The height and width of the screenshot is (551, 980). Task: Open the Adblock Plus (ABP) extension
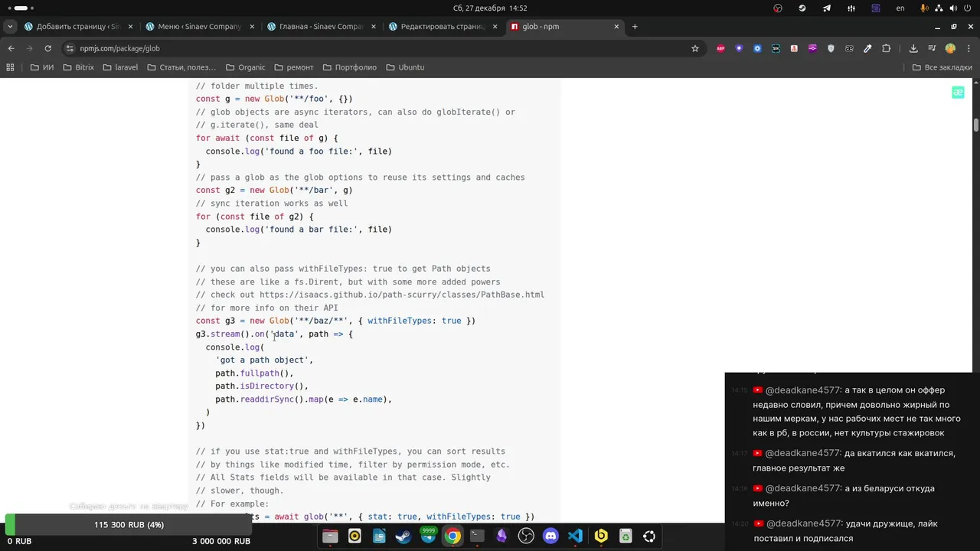(720, 48)
